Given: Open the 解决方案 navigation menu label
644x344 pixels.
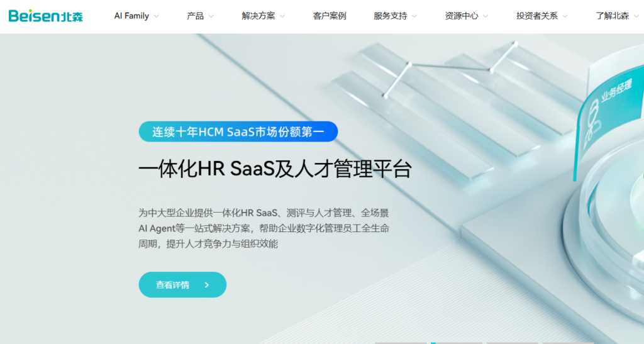Looking at the screenshot, I should pyautogui.click(x=258, y=16).
